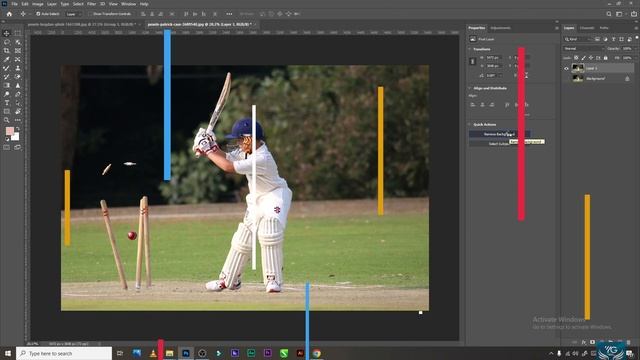
Task: Select the Zoom tool
Action: click(x=7, y=120)
